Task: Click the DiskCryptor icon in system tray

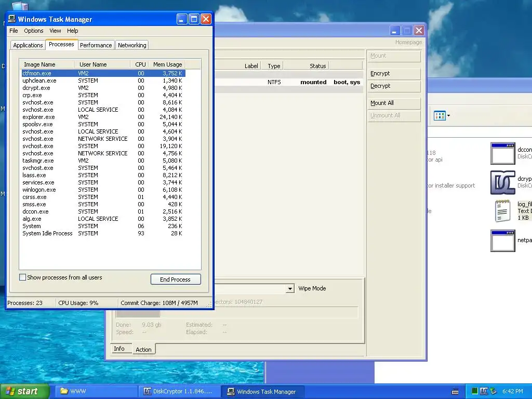Action: click(484, 391)
